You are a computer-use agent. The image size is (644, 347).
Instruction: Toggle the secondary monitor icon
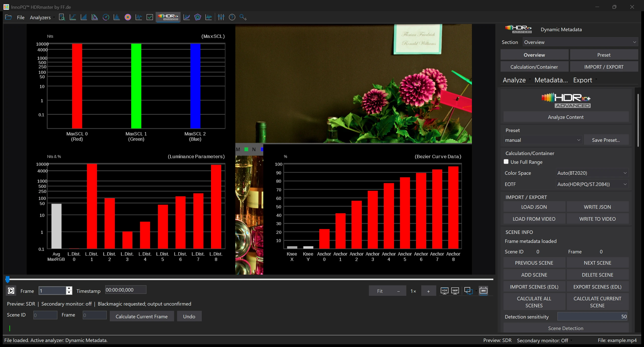point(468,291)
